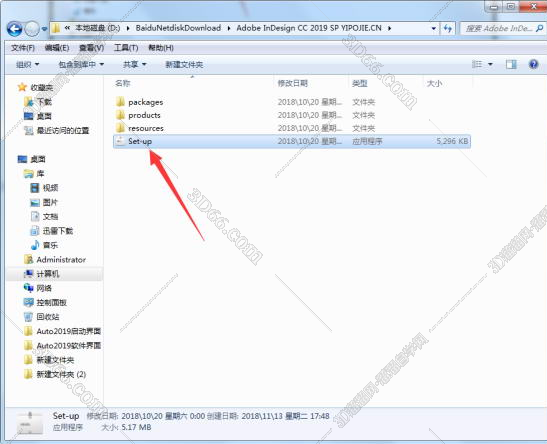This screenshot has height=444, width=547.
Task: Click the 5,296 KB size cell
Action: pos(452,141)
